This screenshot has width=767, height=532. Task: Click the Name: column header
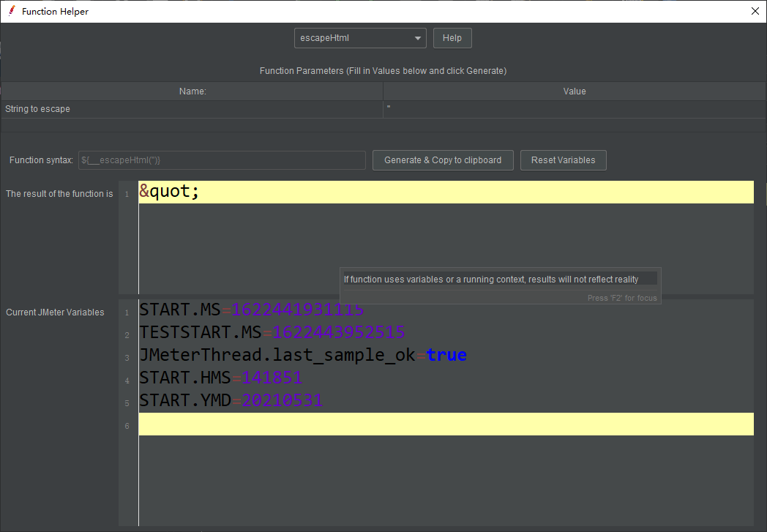point(192,91)
